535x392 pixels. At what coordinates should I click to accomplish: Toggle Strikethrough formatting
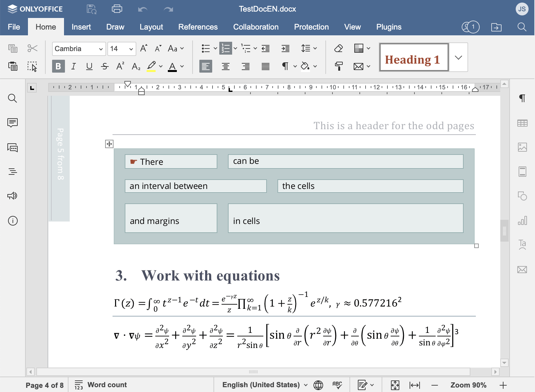[x=105, y=66]
